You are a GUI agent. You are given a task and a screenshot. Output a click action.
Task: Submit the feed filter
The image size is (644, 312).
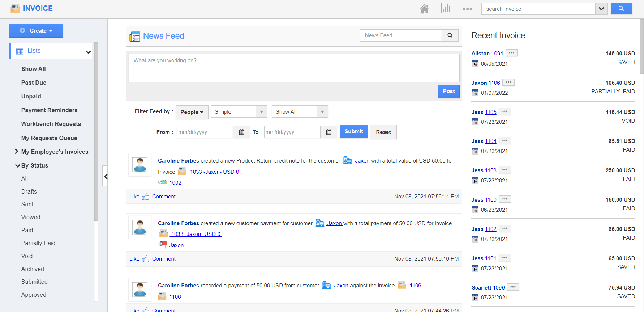354,131
